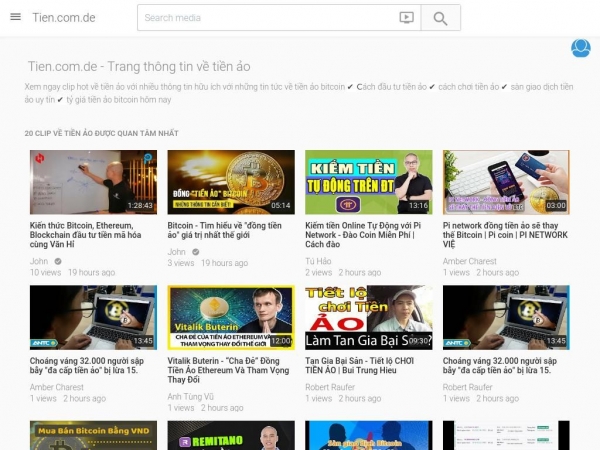
Task: Open author Robert Raufer under Tan Gia Bại Sản
Action: coord(330,387)
